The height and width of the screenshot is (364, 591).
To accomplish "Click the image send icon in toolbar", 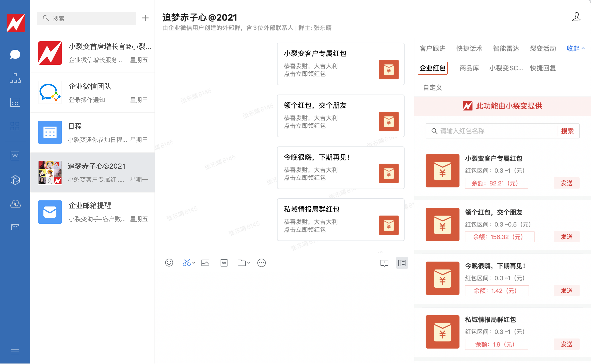I will tap(205, 263).
